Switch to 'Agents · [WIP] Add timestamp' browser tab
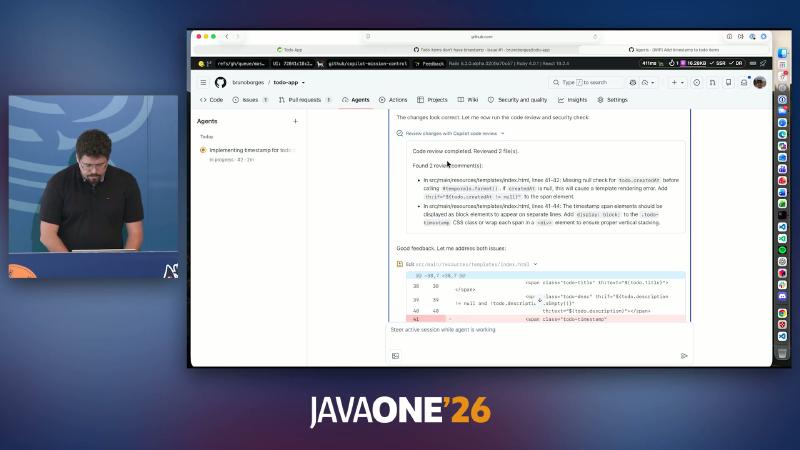Screen dimensions: 800x450 (674, 50)
